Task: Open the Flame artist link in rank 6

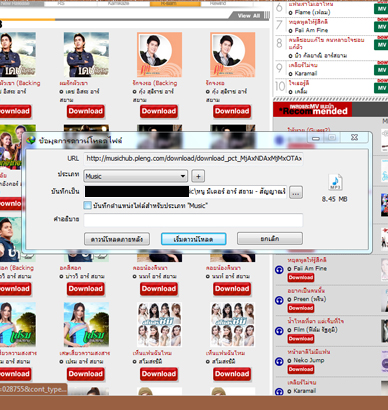Action: pos(312,12)
